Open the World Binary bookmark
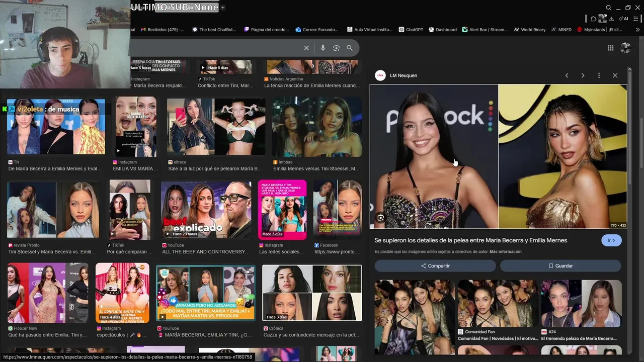The height and width of the screenshot is (362, 644). pyautogui.click(x=529, y=30)
